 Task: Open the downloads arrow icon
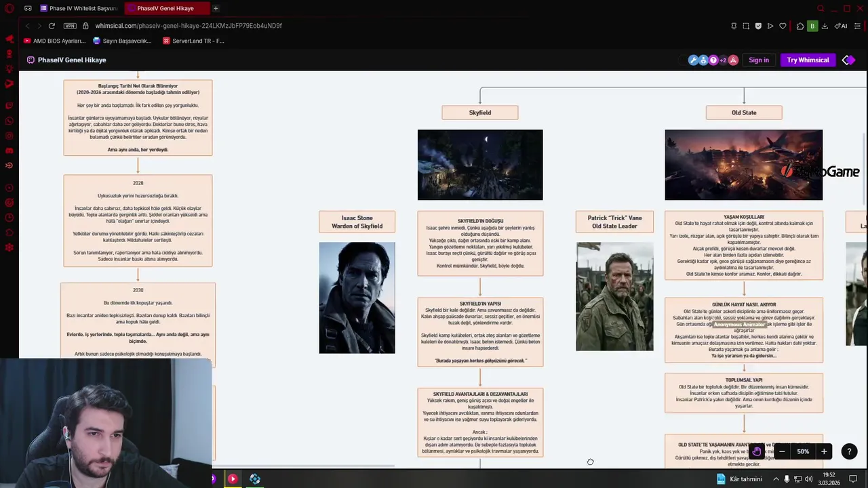point(825,26)
